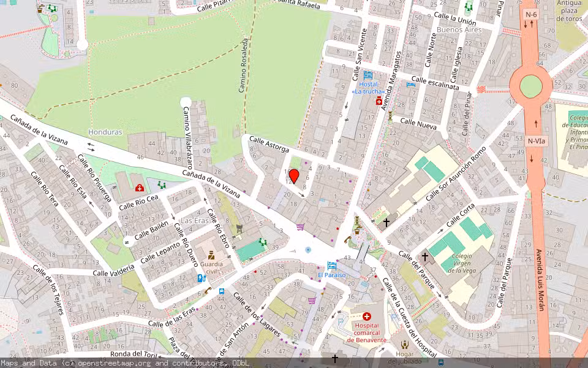Click the 'Calle Lepanto' street label
Viewport: 588px width, 368px height.
pos(160,253)
